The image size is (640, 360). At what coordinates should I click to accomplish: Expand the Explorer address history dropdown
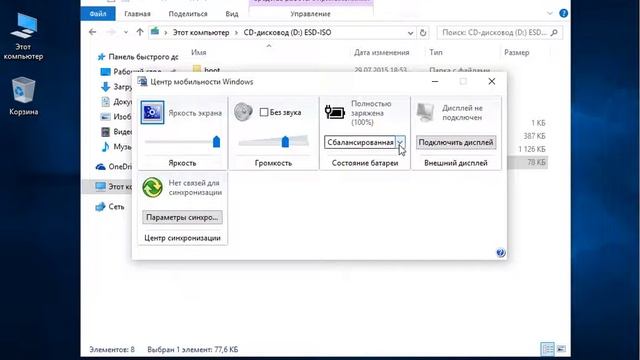[410, 33]
